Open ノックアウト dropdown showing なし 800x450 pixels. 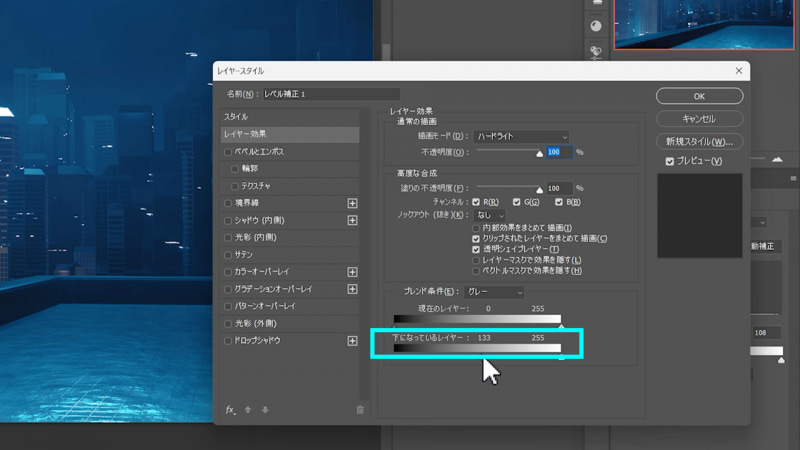[x=489, y=215]
